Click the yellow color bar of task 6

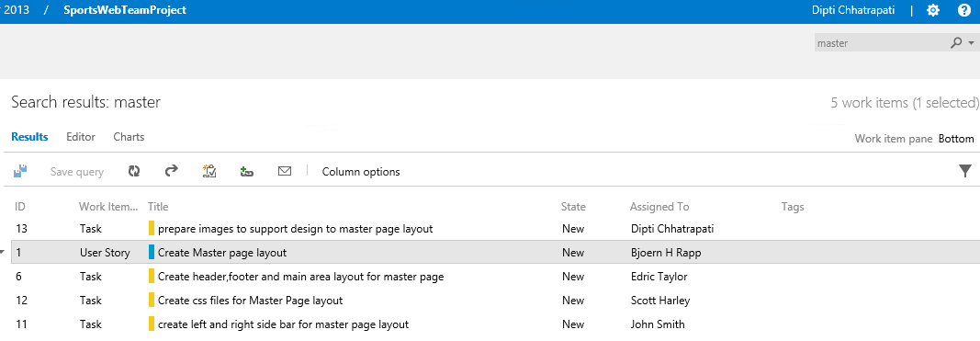[152, 276]
